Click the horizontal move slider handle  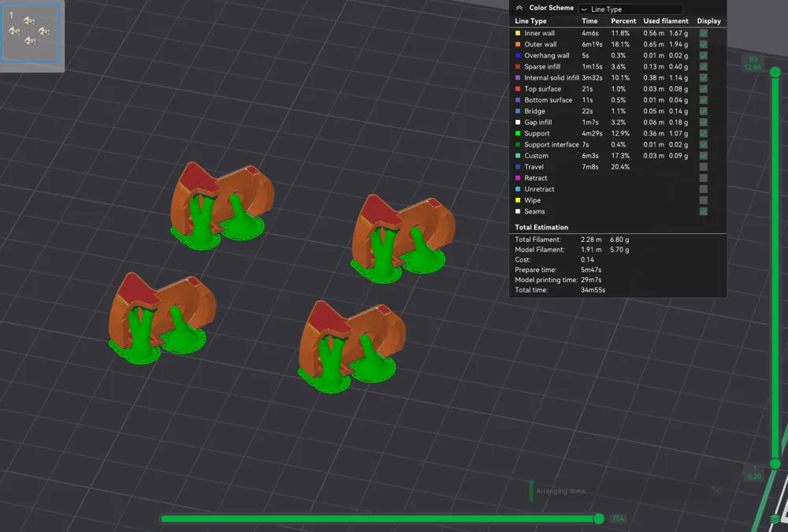(x=599, y=519)
